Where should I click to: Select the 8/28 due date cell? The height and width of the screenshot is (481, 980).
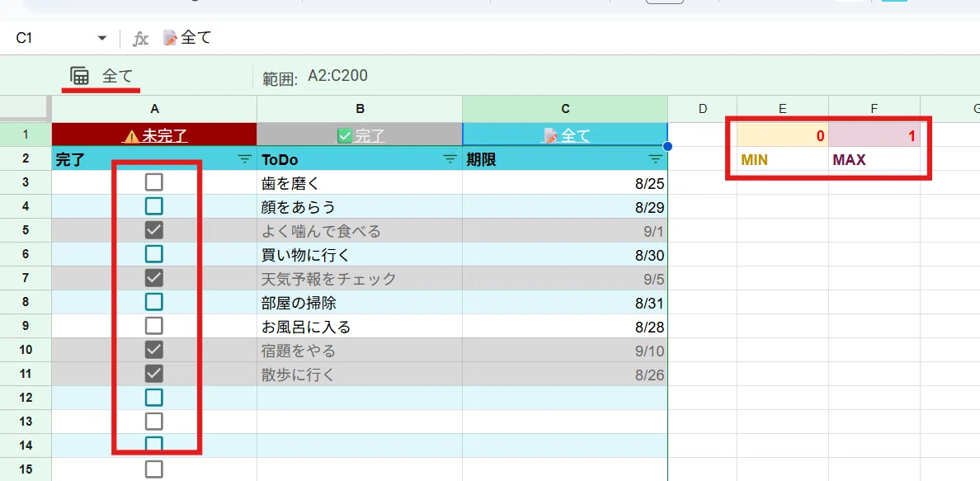565,326
